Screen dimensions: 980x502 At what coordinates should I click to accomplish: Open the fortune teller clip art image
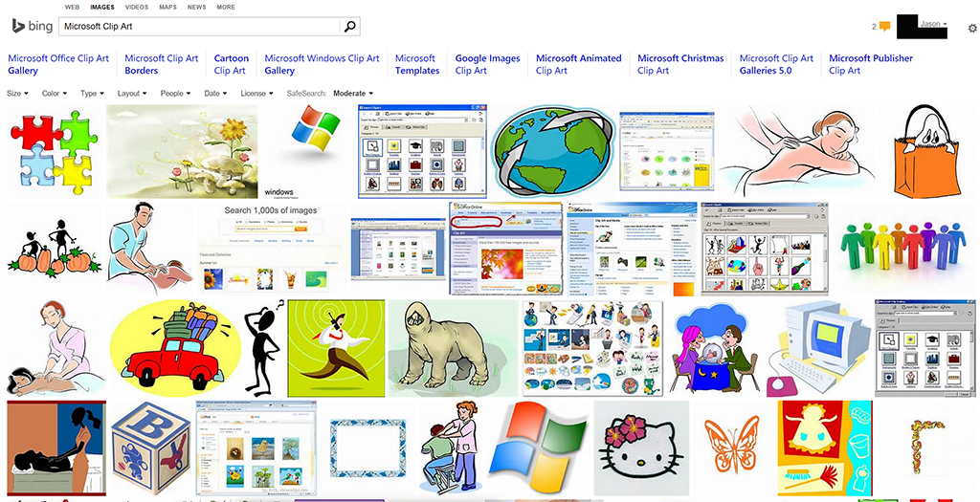pyautogui.click(x=717, y=348)
